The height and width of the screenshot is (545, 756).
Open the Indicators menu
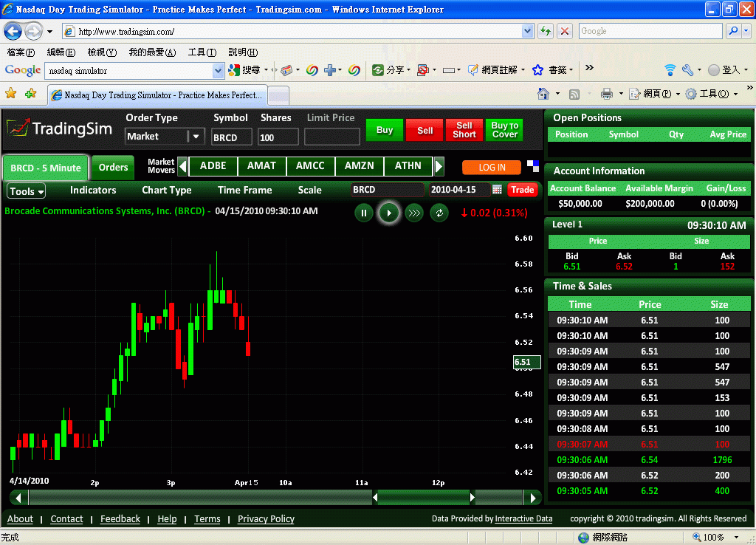tap(93, 190)
